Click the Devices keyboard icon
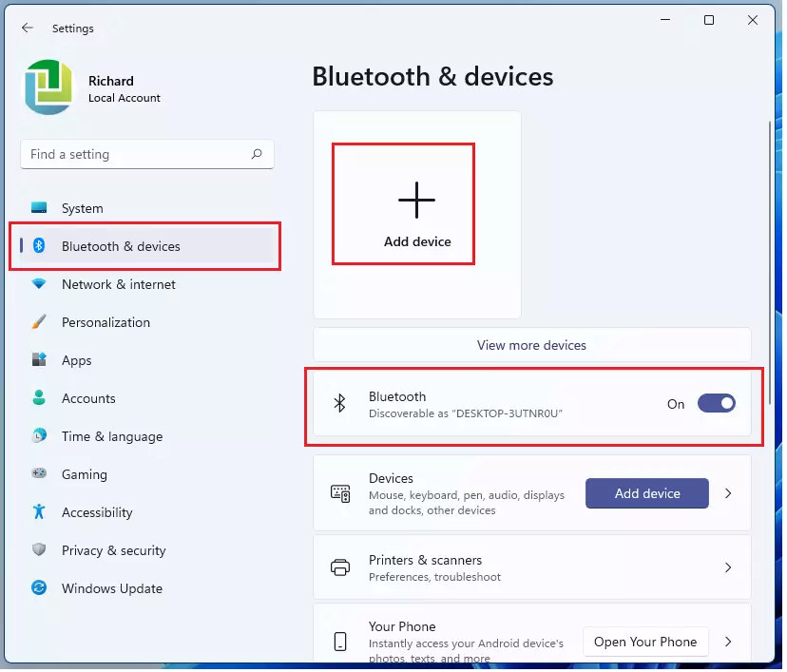Viewport: 787px width, 672px height. tap(341, 495)
